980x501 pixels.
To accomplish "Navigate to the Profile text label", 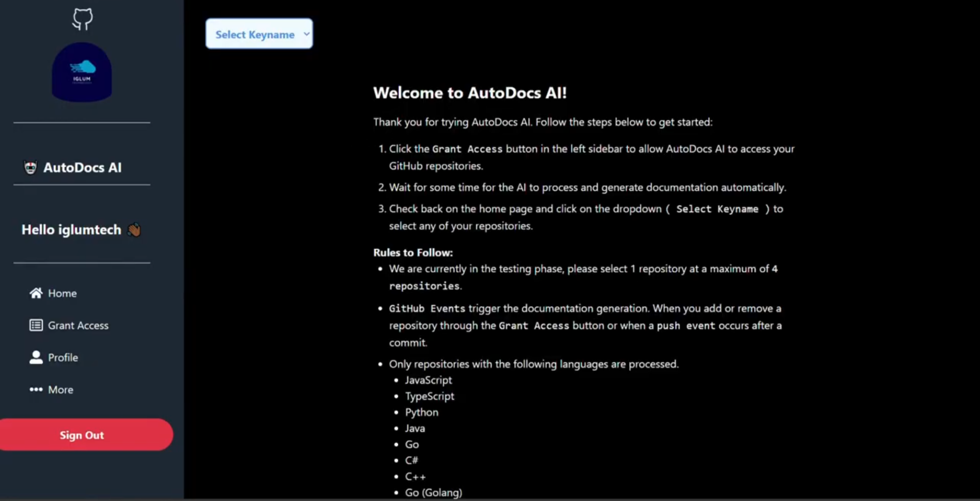I will pos(63,358).
